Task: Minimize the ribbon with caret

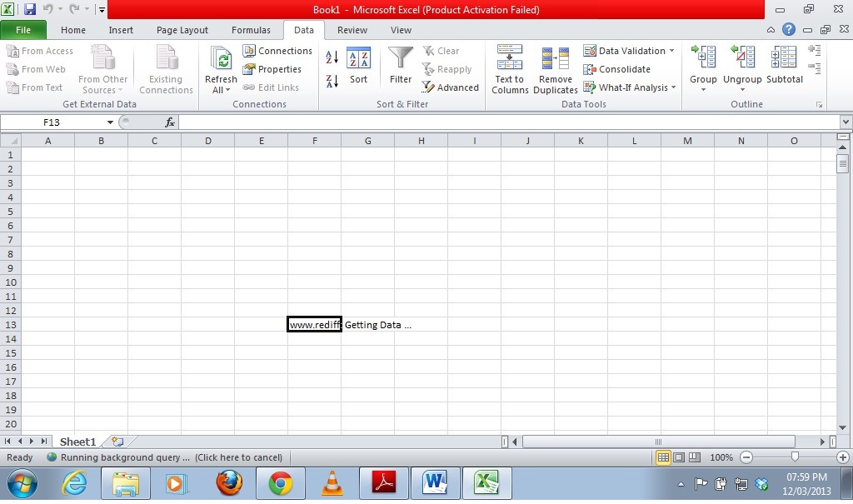Action: click(771, 30)
